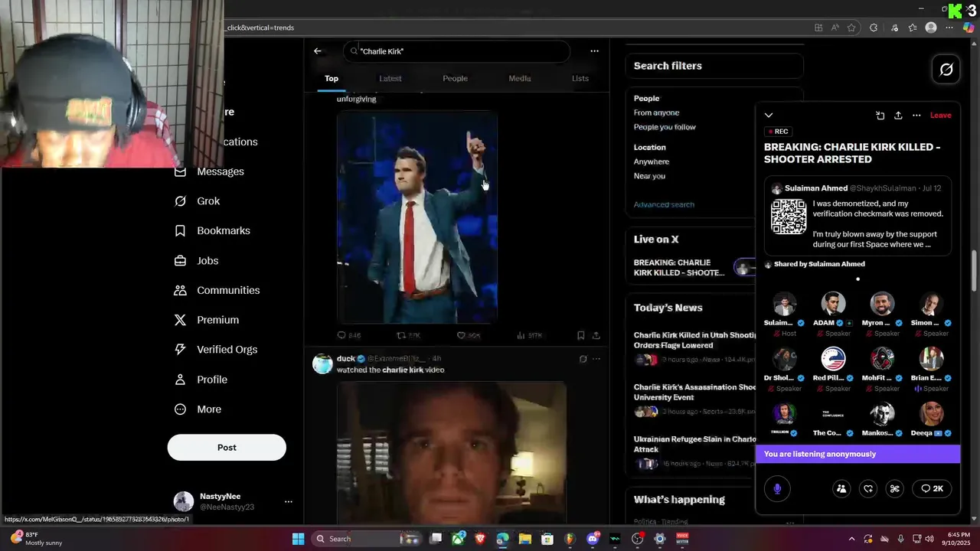The height and width of the screenshot is (551, 980).
Task: Switch to the People tab
Action: tap(455, 78)
